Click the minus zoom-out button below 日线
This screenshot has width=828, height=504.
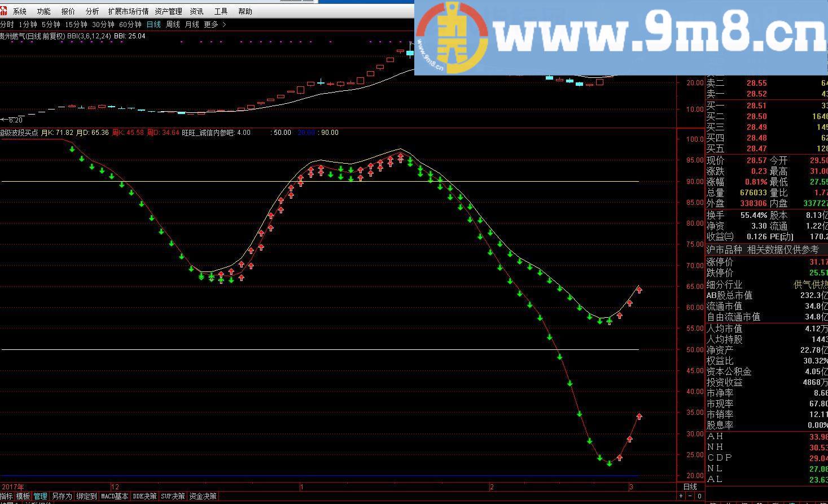[x=690, y=497]
